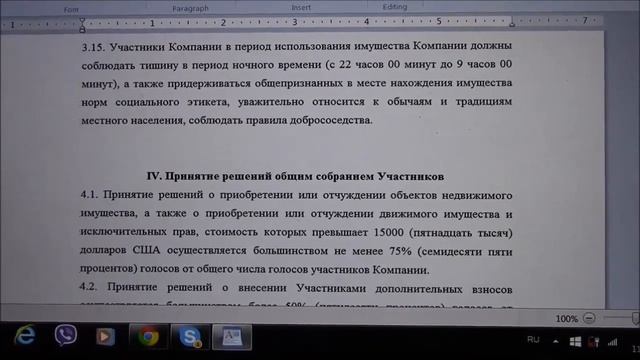Image resolution: width=640 pixels, height=360 pixels.
Task: Click the Font group label
Action: tap(71, 9)
